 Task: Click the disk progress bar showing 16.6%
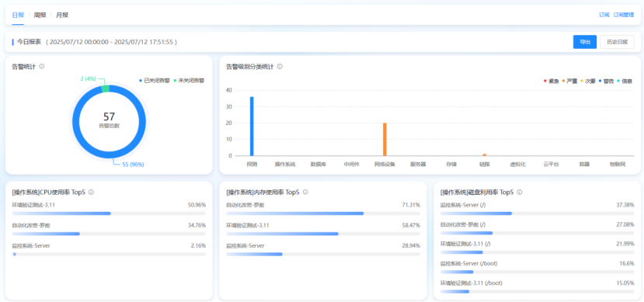(538, 272)
